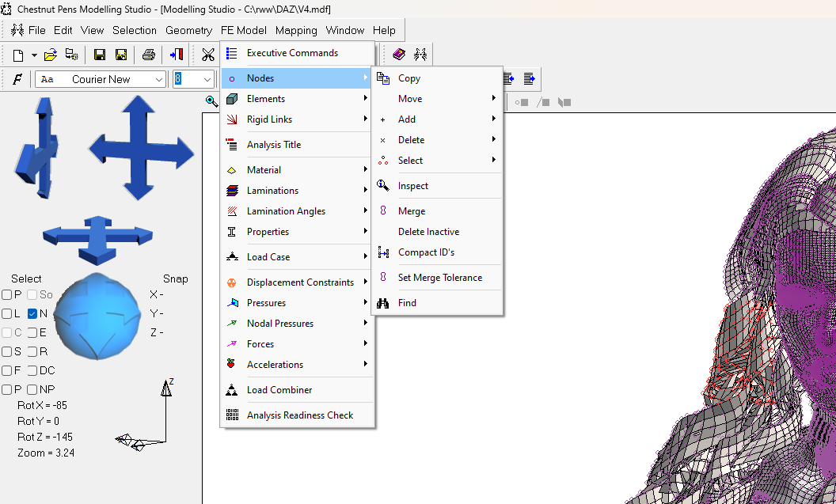Click the blue rotation sphere
The image size is (836, 504).
coord(97,316)
